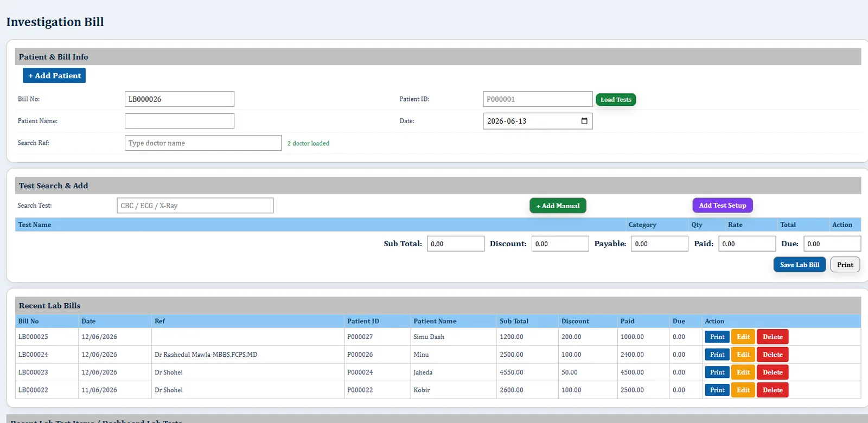Click the Load Tests button
Viewport: 868px width, 423px height.
coord(616,100)
